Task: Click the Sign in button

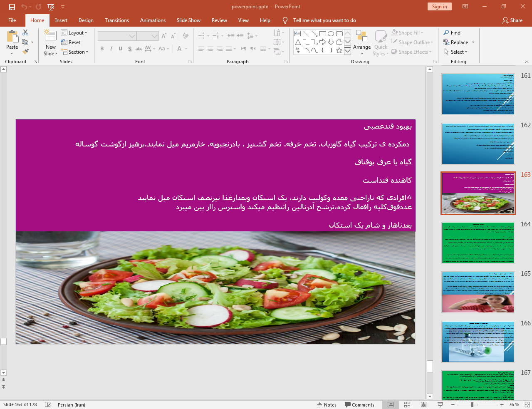Action: 439,6
